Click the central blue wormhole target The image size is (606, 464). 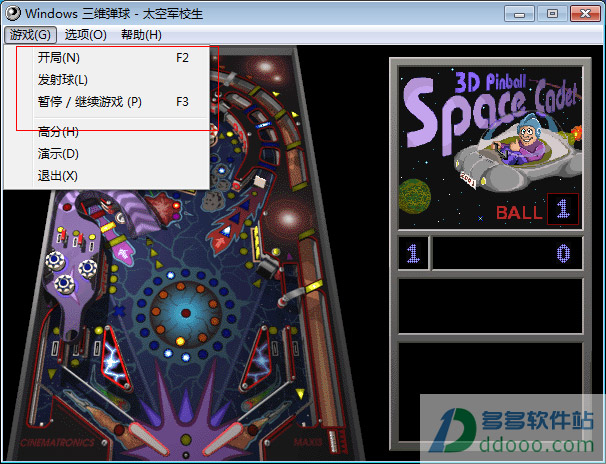coord(186,312)
